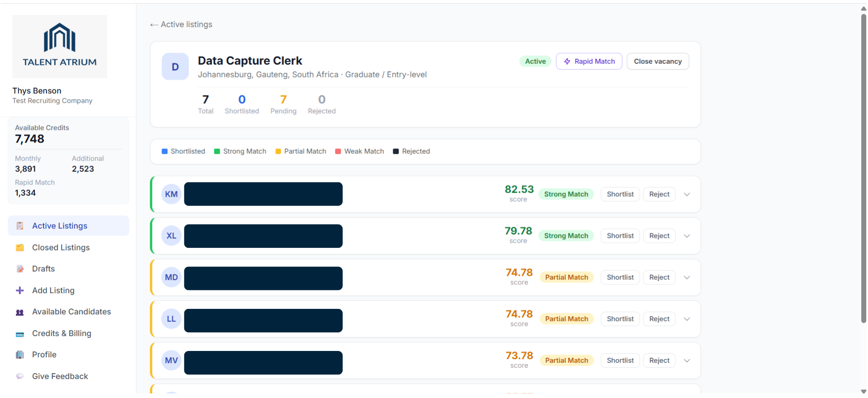Click the green Active status badge
This screenshot has height=398, width=868.
click(535, 62)
